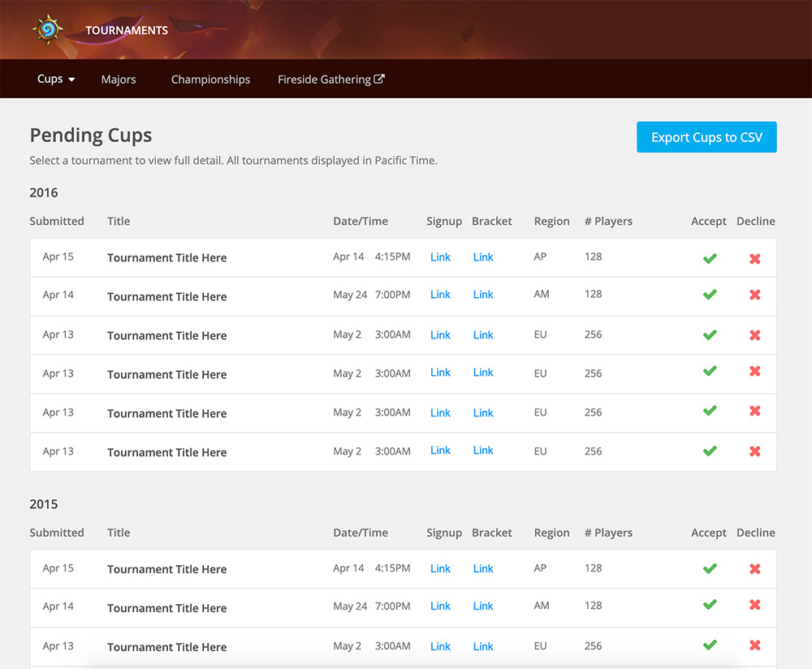812x669 pixels.
Task: Decline the Apr 14 AM region tournament
Action: tap(755, 296)
